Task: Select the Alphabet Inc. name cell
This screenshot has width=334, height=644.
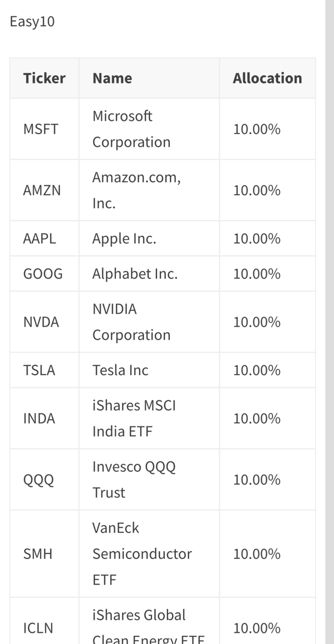Action: [135, 274]
